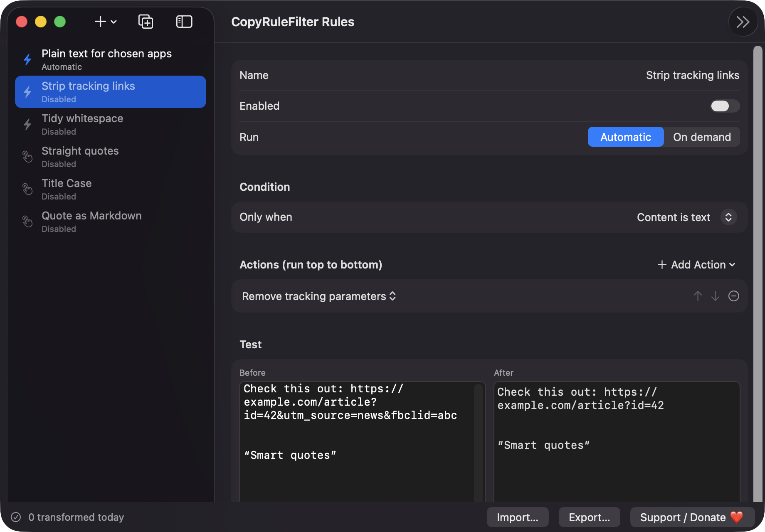Click the Support / Donate button
765x532 pixels.
[x=692, y=517]
